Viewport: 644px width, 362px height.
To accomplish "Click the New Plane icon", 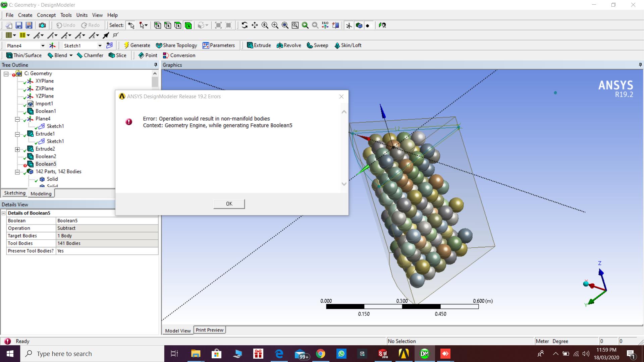I will [52, 46].
